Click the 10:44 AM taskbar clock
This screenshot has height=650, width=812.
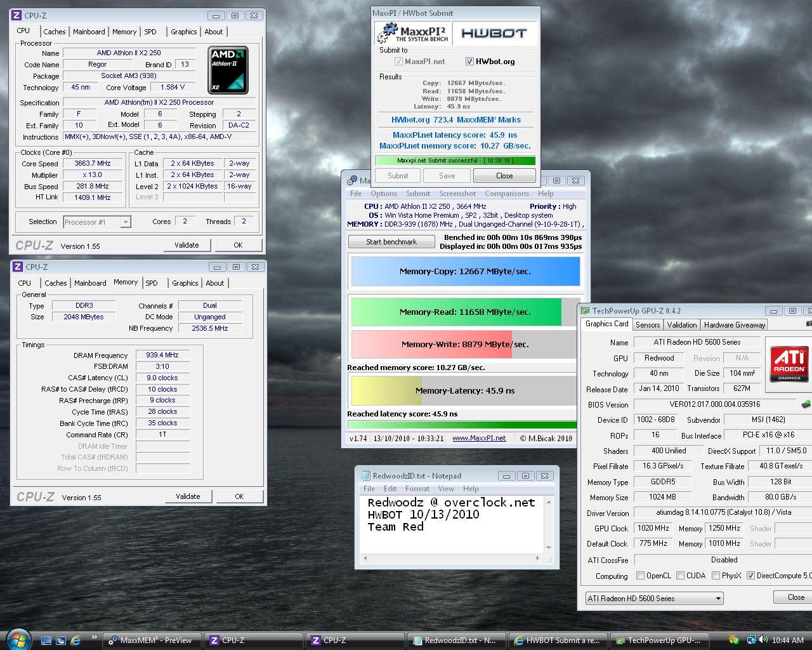tap(788, 640)
